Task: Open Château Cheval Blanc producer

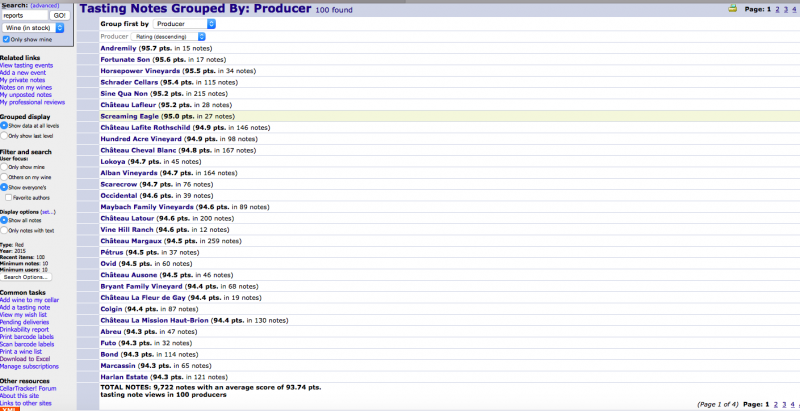Action: [x=138, y=150]
